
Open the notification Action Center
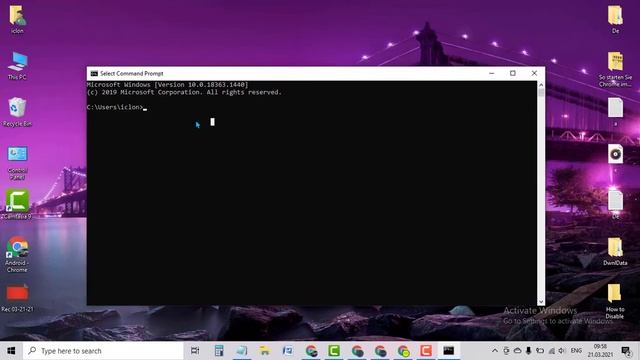pyautogui.click(x=626, y=351)
